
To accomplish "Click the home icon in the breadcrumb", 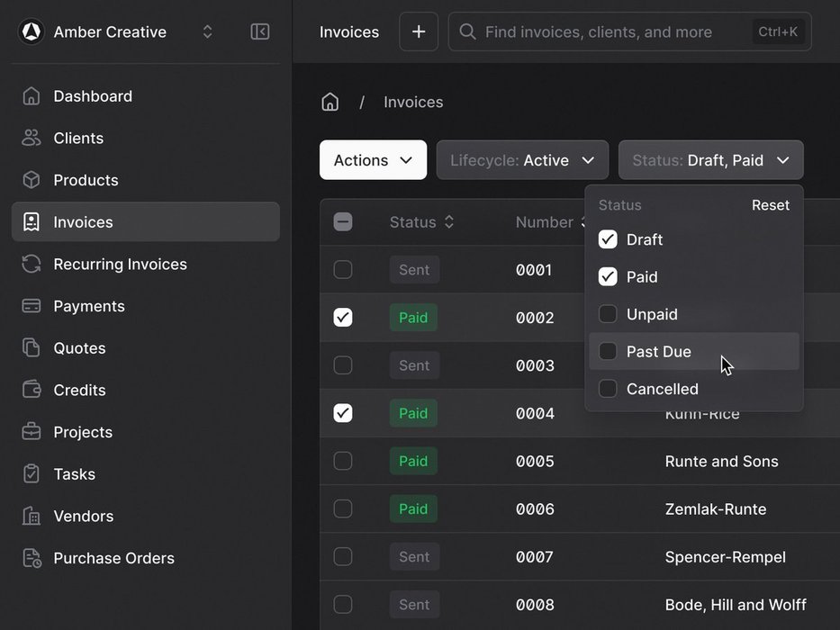I will [330, 102].
